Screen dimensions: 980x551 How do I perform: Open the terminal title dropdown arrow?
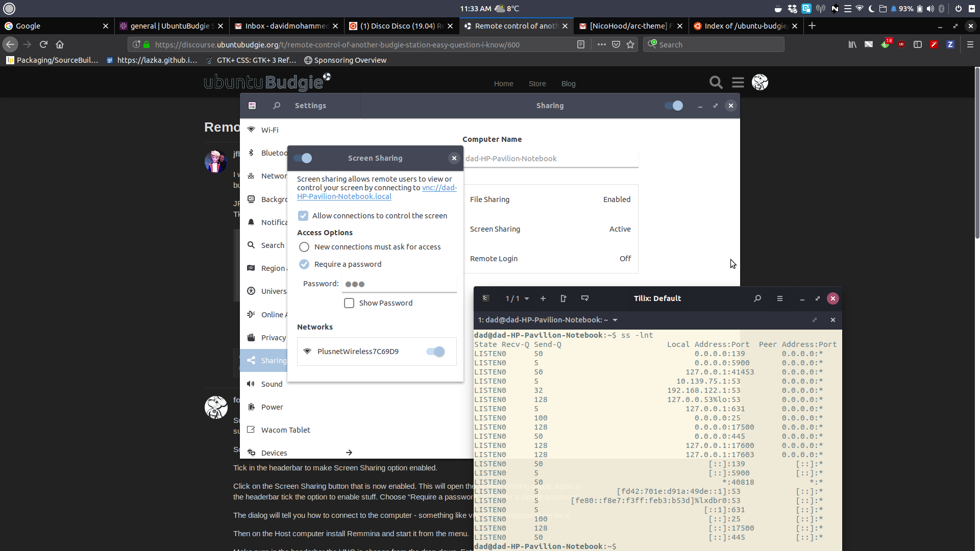[x=615, y=320]
